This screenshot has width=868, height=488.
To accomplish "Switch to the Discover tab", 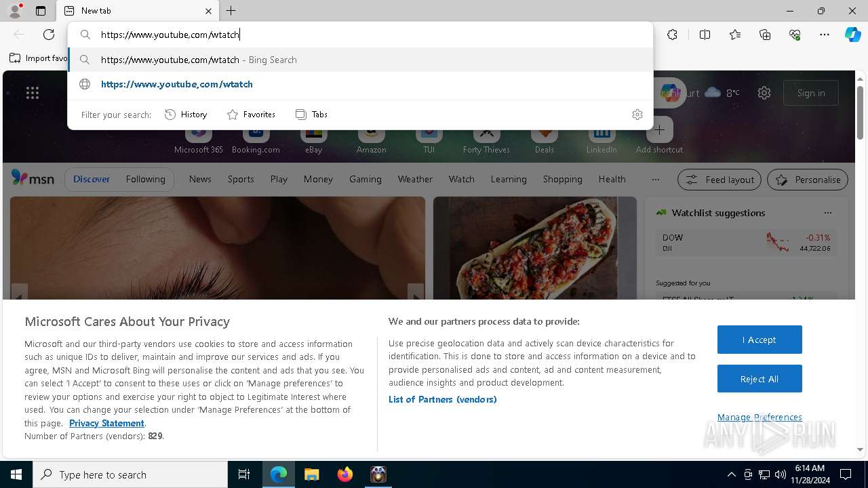I will click(92, 179).
